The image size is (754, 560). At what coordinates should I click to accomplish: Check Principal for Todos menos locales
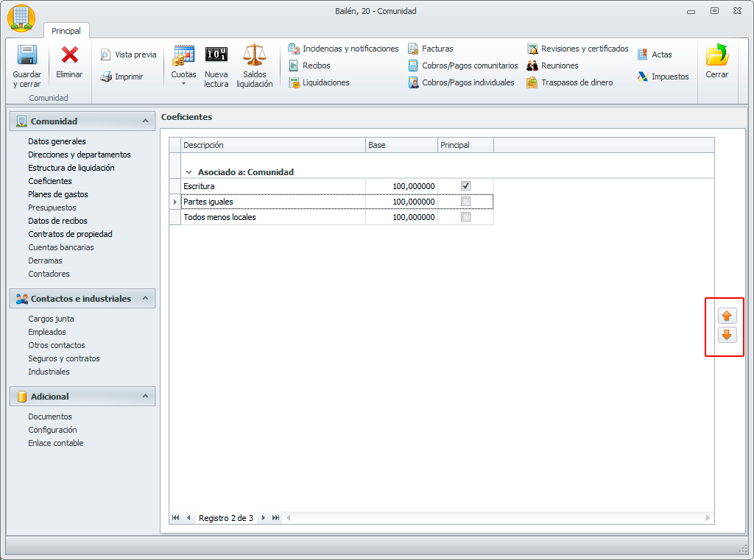[465, 217]
